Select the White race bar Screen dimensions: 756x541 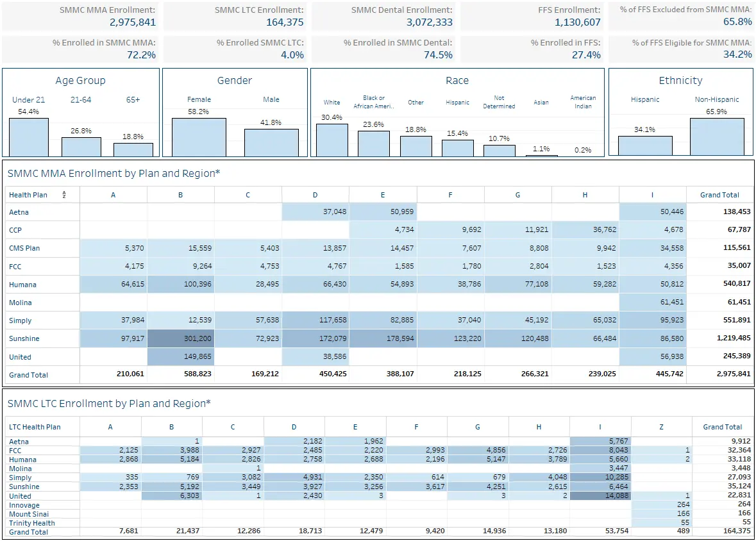(332, 140)
